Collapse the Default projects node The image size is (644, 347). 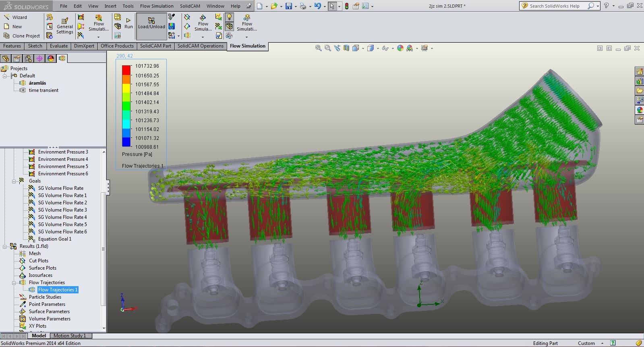tap(5, 76)
